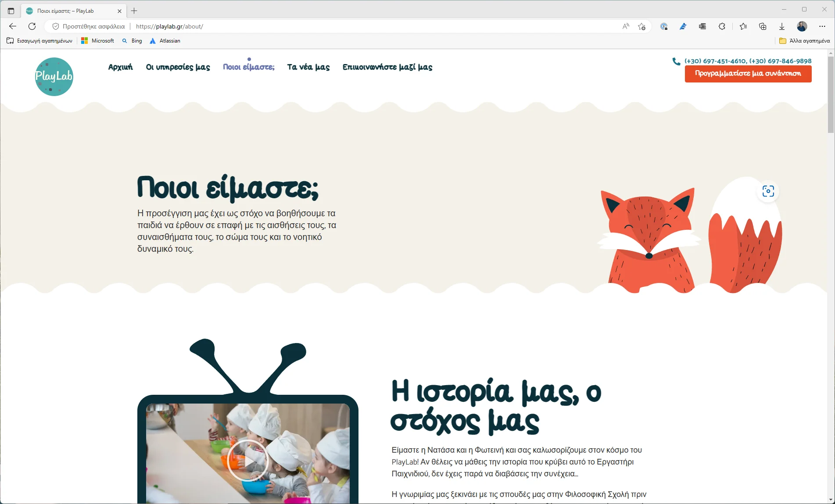Go to 'Οι υπηρεσίες μας' menu item

[178, 67]
